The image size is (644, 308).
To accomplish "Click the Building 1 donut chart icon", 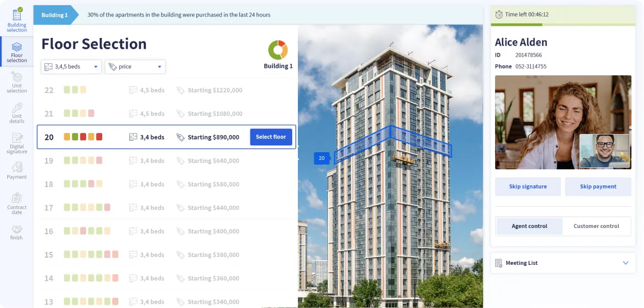I will (x=278, y=50).
